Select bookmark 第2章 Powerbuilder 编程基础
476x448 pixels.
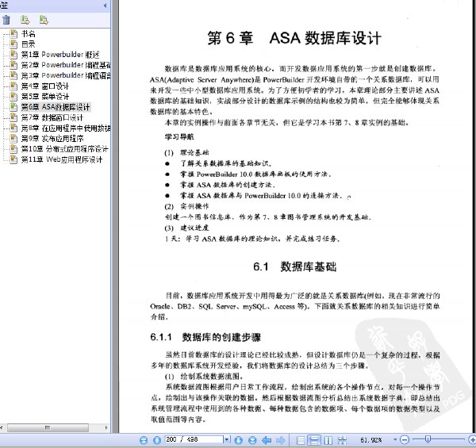(x=66, y=65)
